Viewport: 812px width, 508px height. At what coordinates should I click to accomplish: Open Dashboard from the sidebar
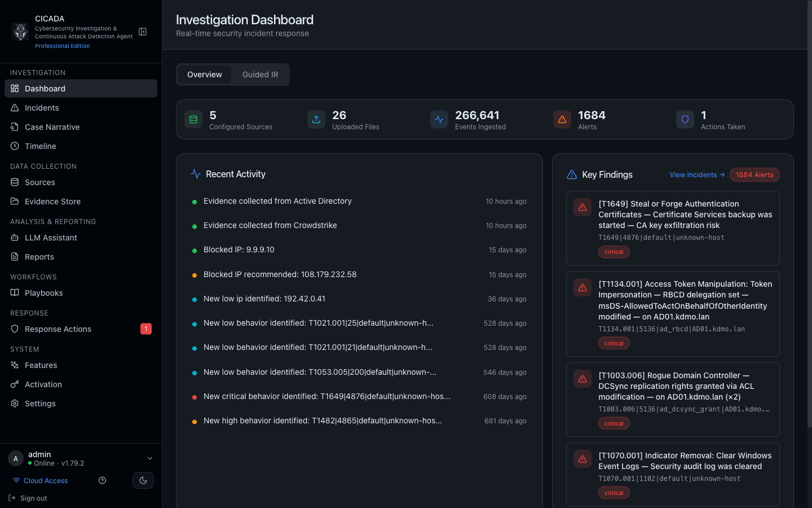click(x=81, y=89)
